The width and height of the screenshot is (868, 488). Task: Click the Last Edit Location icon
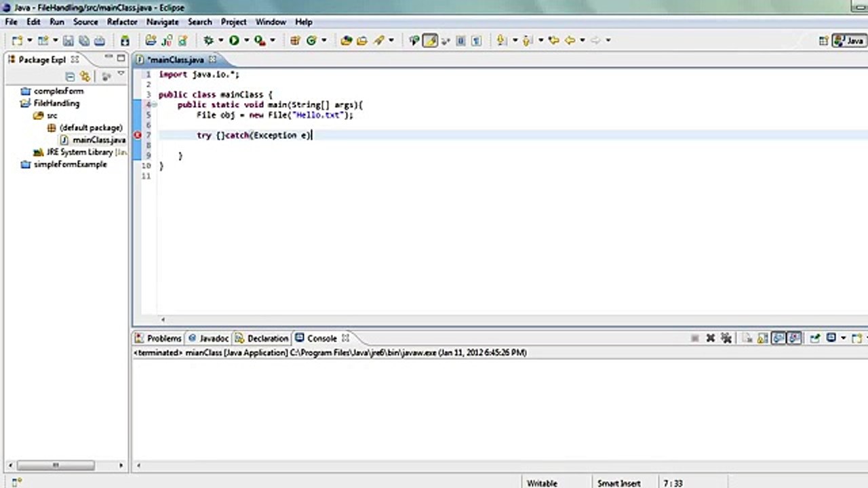click(x=553, y=41)
